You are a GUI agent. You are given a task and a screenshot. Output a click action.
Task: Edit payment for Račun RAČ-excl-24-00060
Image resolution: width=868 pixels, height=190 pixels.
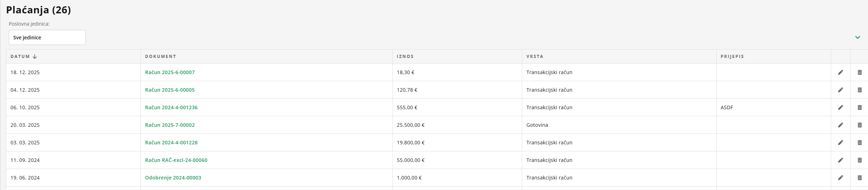coord(840,160)
